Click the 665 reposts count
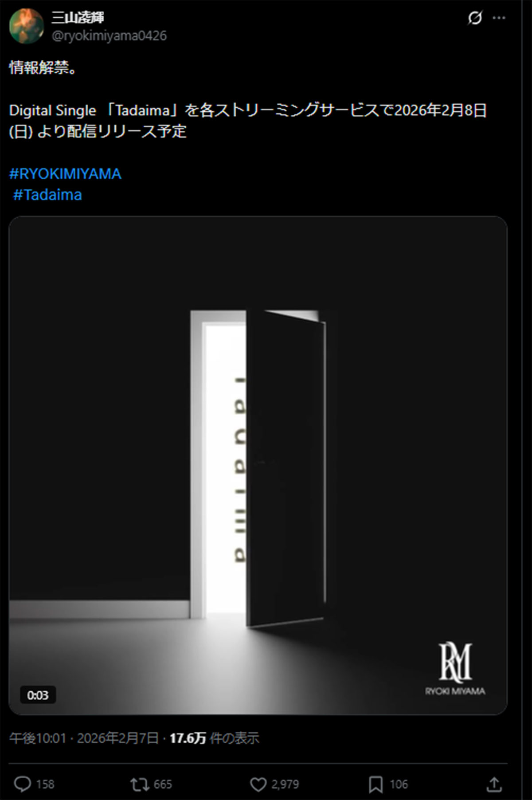 163,784
